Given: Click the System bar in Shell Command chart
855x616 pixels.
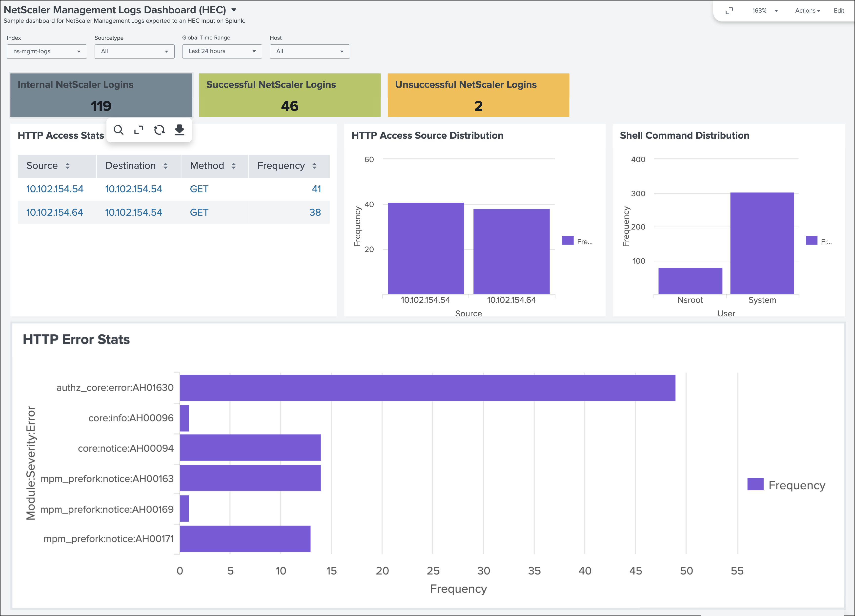Looking at the screenshot, I should pyautogui.click(x=762, y=243).
